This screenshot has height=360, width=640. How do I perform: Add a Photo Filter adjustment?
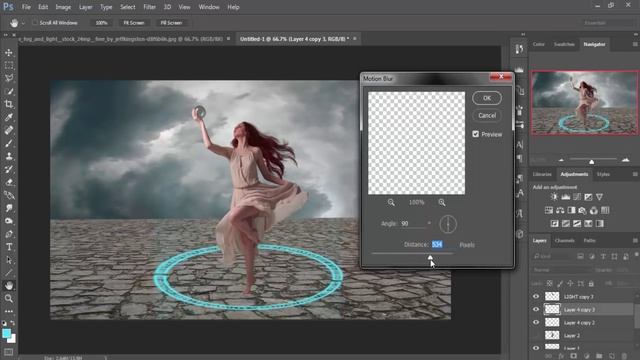582,211
